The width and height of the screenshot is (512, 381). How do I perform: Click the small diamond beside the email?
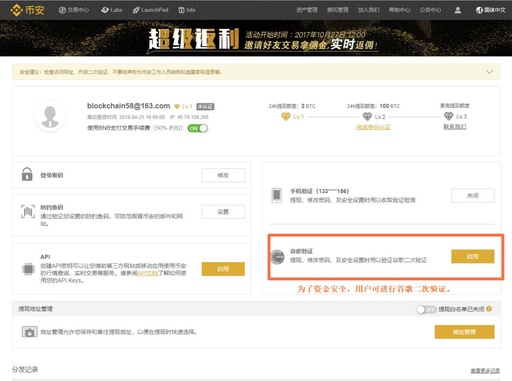(x=177, y=106)
